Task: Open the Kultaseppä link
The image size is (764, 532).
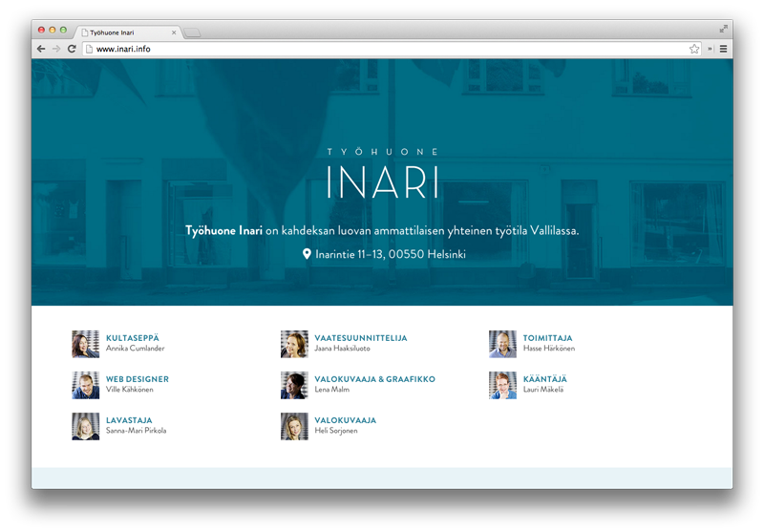Action: pyautogui.click(x=132, y=338)
